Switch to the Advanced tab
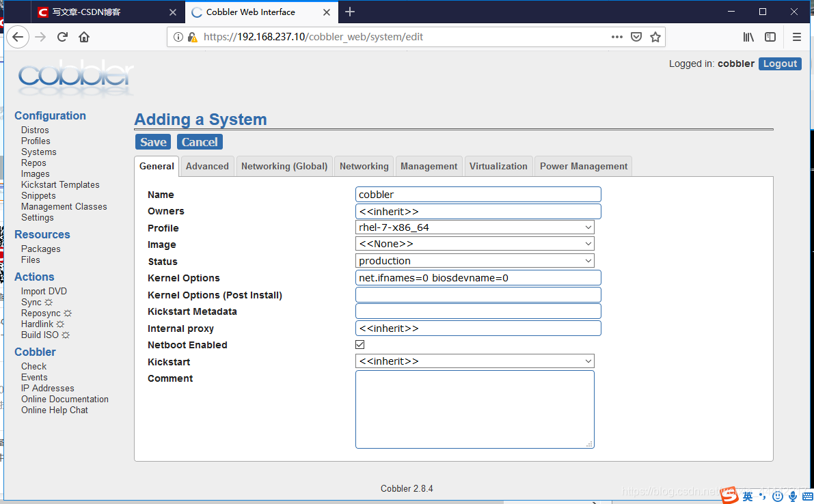 tap(207, 166)
